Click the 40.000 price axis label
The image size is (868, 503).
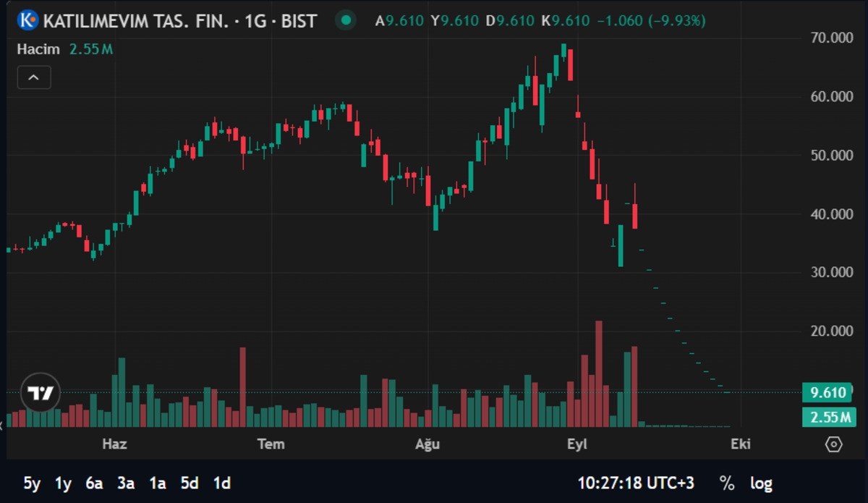click(833, 214)
